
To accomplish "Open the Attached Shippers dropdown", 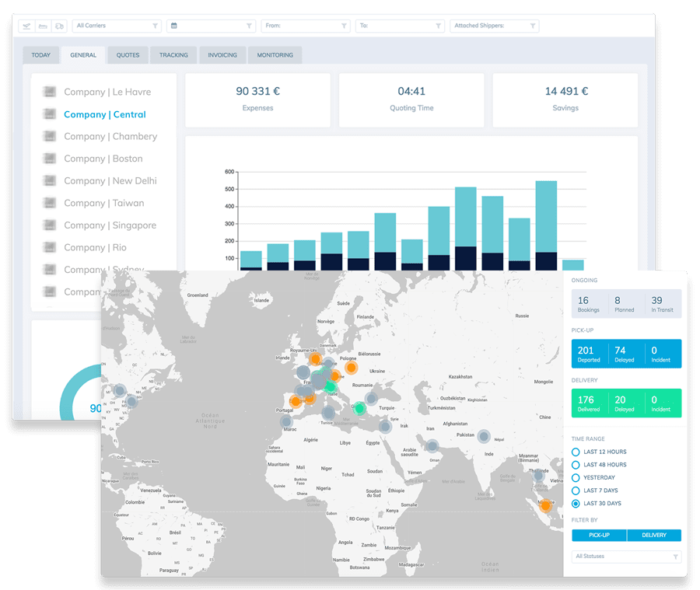I will 490,26.
